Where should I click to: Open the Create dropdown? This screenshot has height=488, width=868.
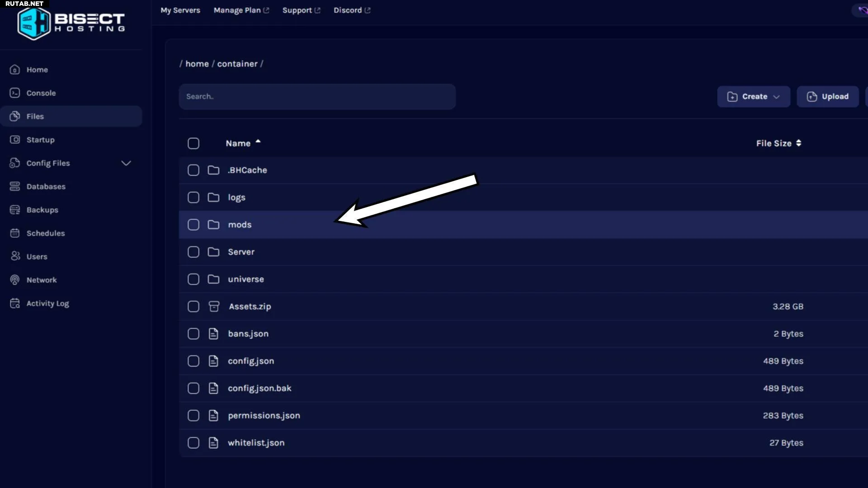(x=753, y=97)
